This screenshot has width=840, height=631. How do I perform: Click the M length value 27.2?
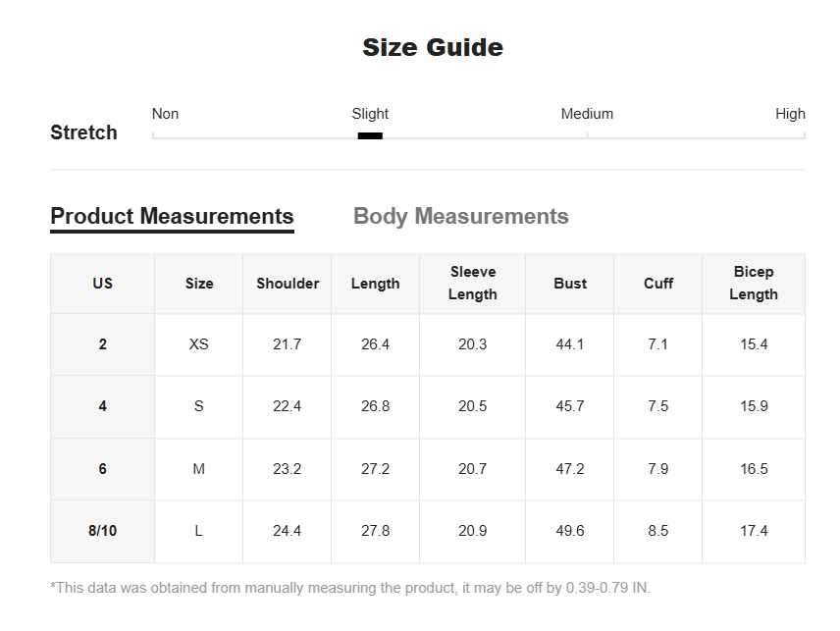375,469
